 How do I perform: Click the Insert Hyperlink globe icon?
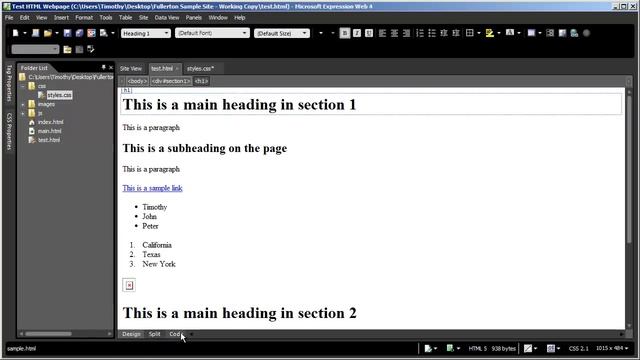point(574,33)
